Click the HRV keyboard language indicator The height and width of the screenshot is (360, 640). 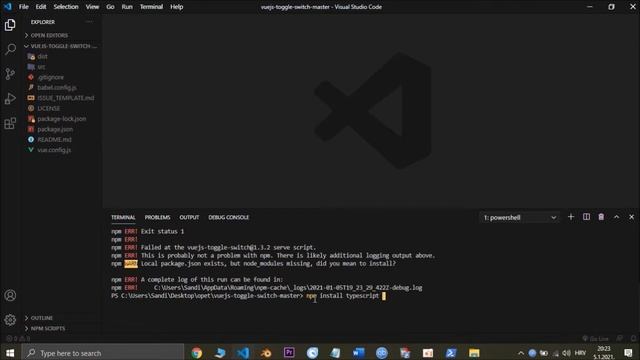pyautogui.click(x=580, y=353)
